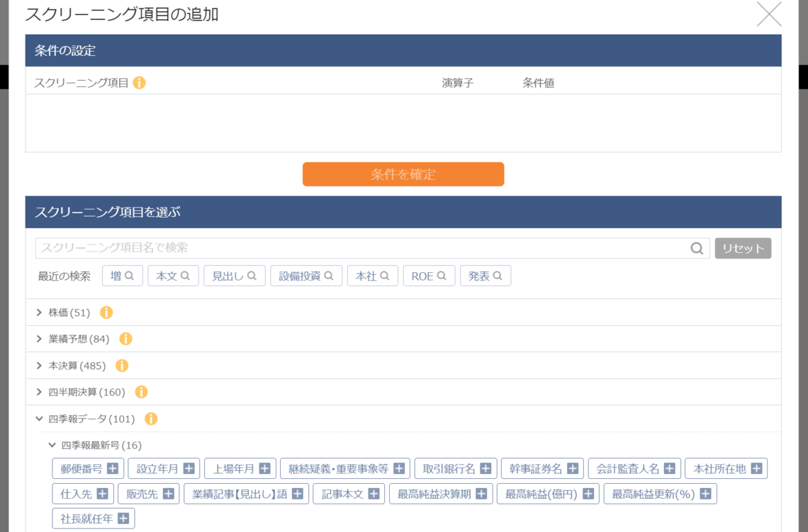Add 記事本文 screening item
808x532 pixels.
click(373, 494)
